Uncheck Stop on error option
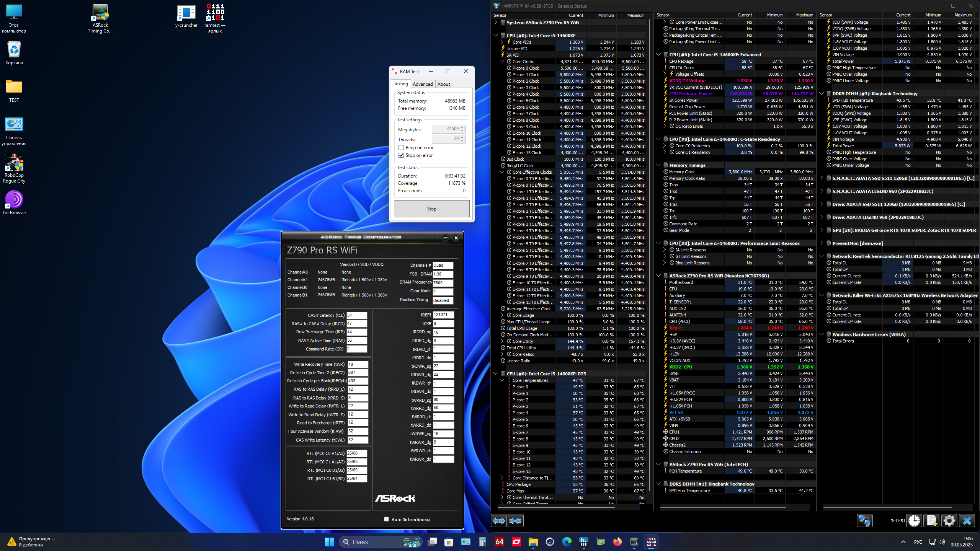The height and width of the screenshot is (551, 980). 401,155
